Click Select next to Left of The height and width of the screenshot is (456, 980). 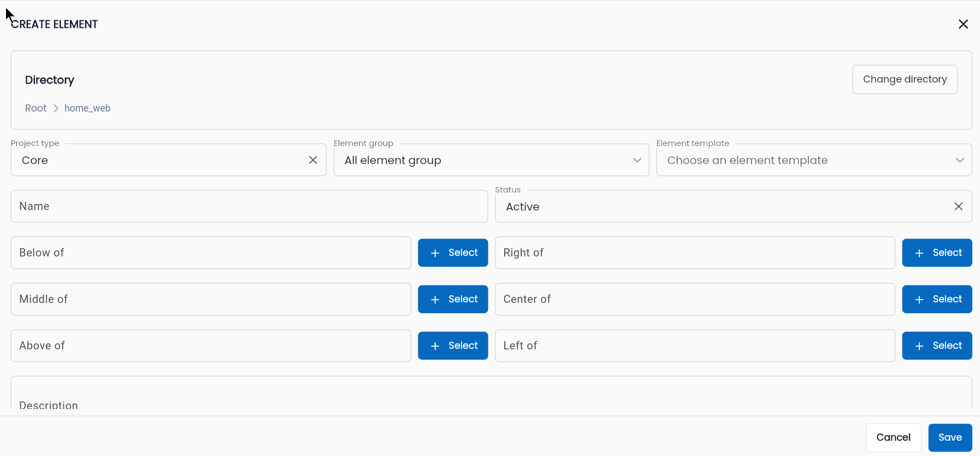click(x=937, y=346)
